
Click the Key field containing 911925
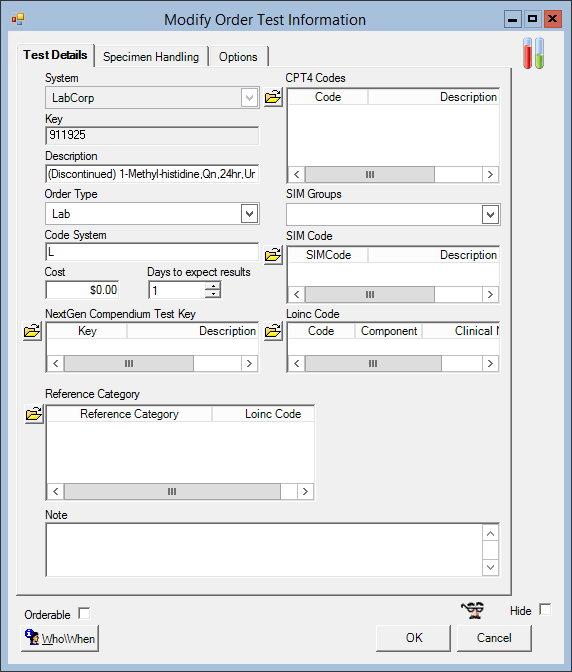coord(152,135)
